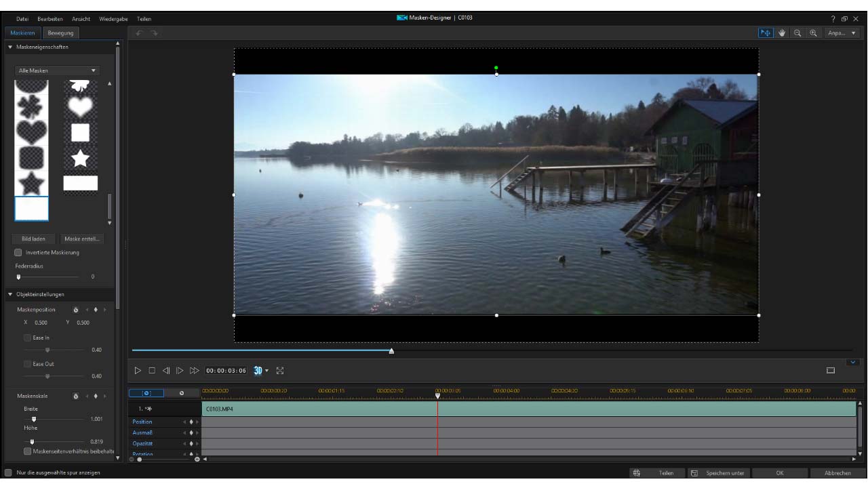
Task: Activate the selection and move tool
Action: coord(766,33)
